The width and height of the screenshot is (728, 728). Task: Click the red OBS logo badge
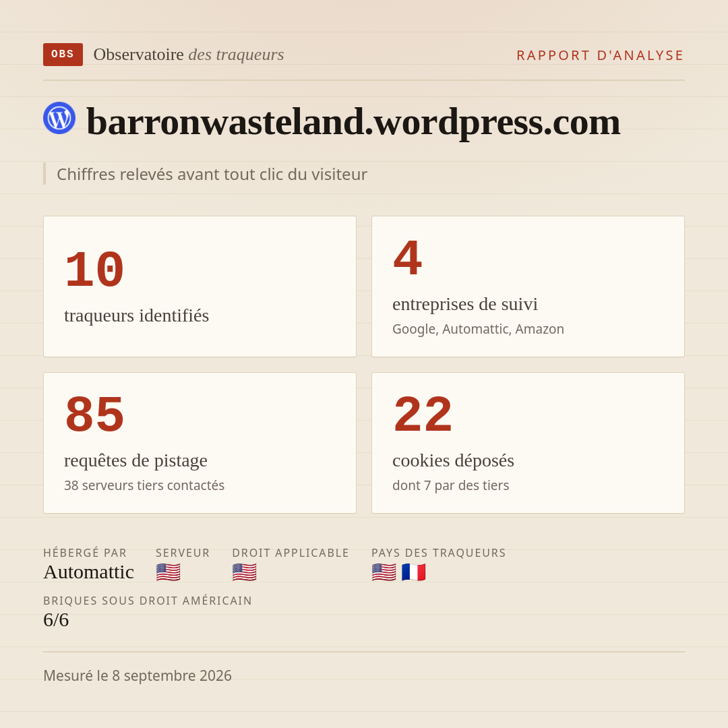(63, 55)
